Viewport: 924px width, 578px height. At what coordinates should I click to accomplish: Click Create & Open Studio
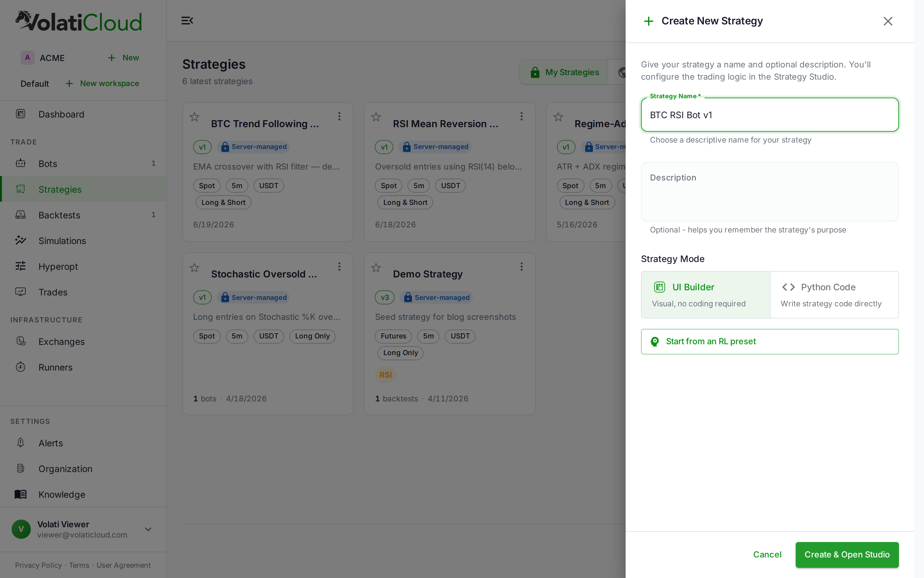point(847,554)
